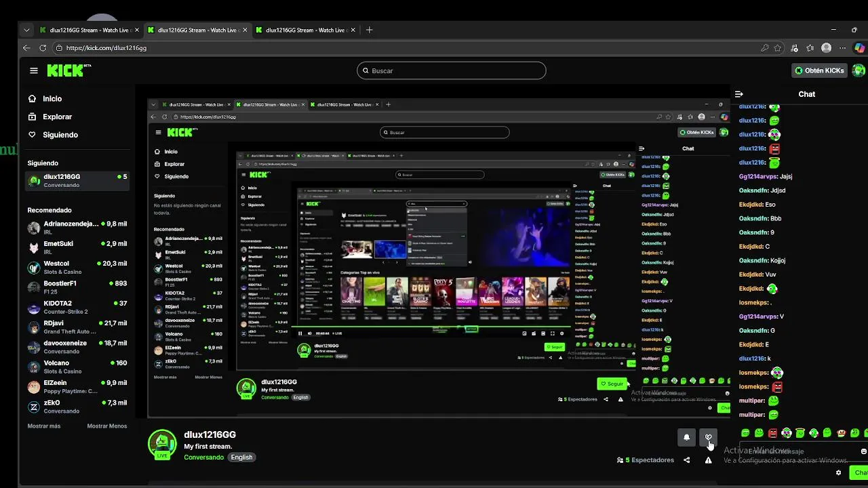The height and width of the screenshot is (488, 868).
Task: Open the Copilot icon in browser
Action: click(860, 48)
